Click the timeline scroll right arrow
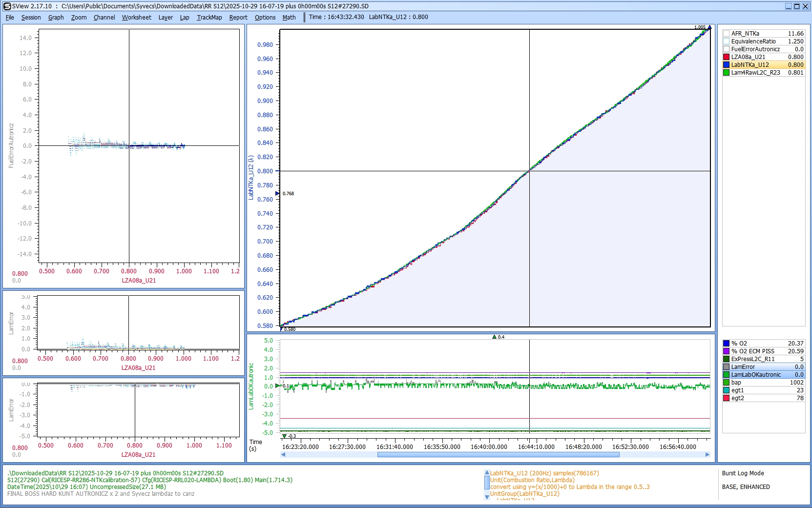 707,455
